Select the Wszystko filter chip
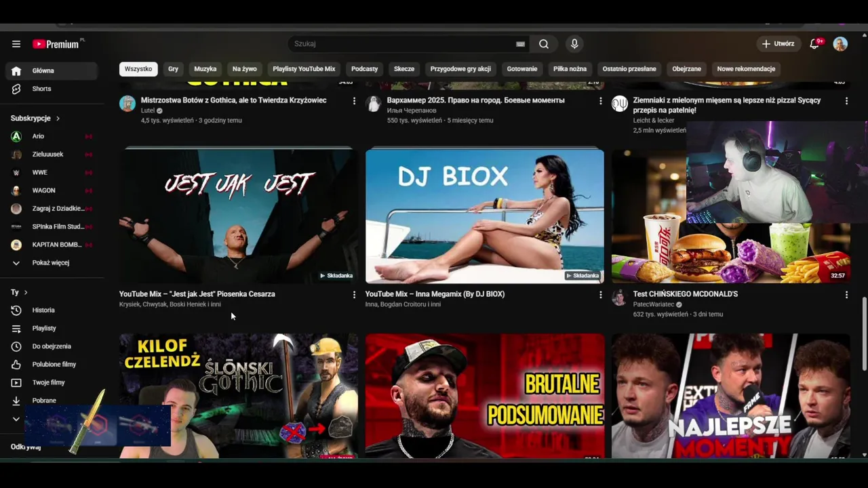The image size is (868, 488). [x=138, y=69]
